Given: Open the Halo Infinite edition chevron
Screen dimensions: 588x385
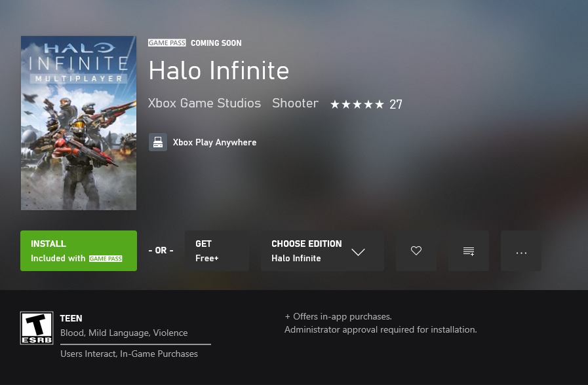Looking at the screenshot, I should click(x=358, y=251).
